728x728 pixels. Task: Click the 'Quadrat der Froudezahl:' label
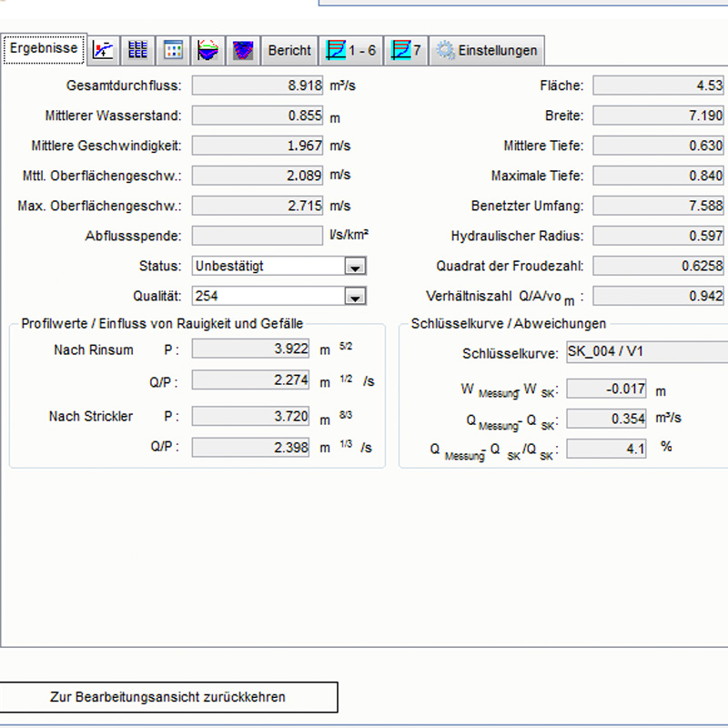[x=510, y=266]
